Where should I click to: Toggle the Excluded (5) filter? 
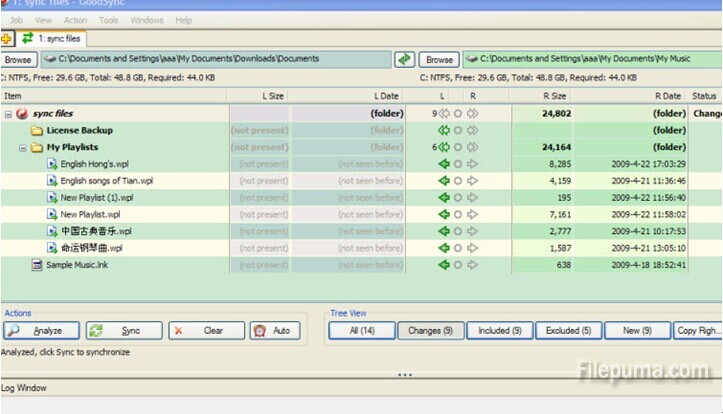click(569, 331)
